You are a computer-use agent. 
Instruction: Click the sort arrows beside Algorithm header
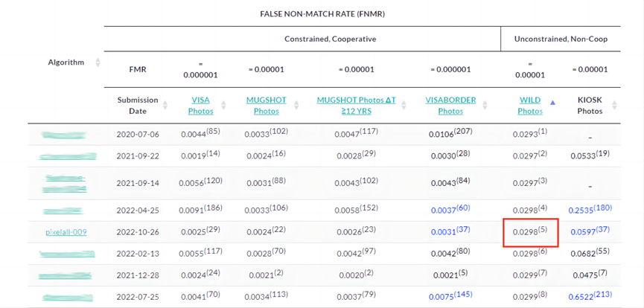[x=98, y=62]
